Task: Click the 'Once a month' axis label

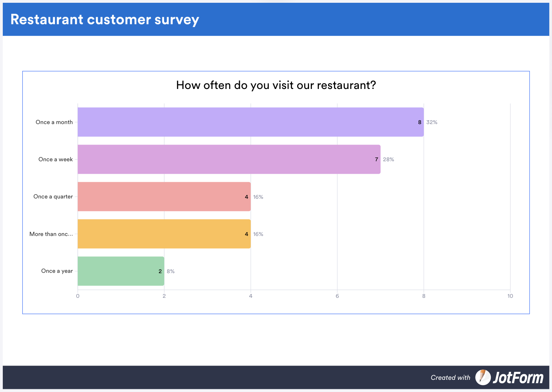Action: point(54,122)
